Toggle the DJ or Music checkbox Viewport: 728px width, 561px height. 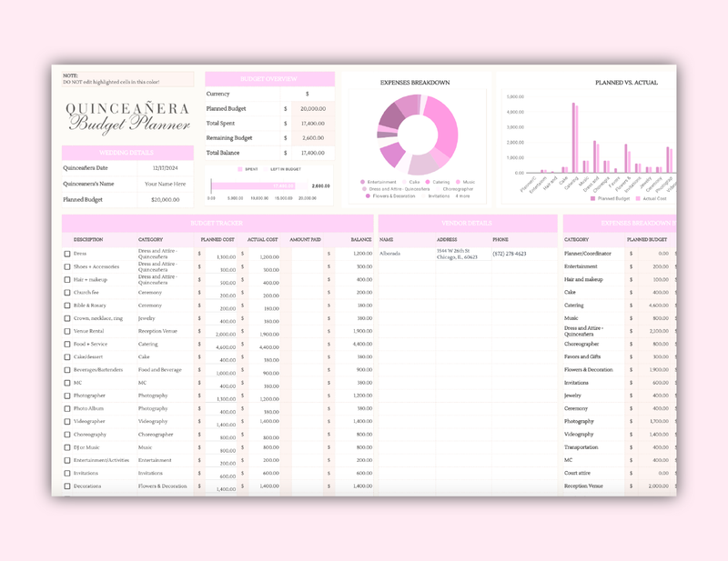67,447
